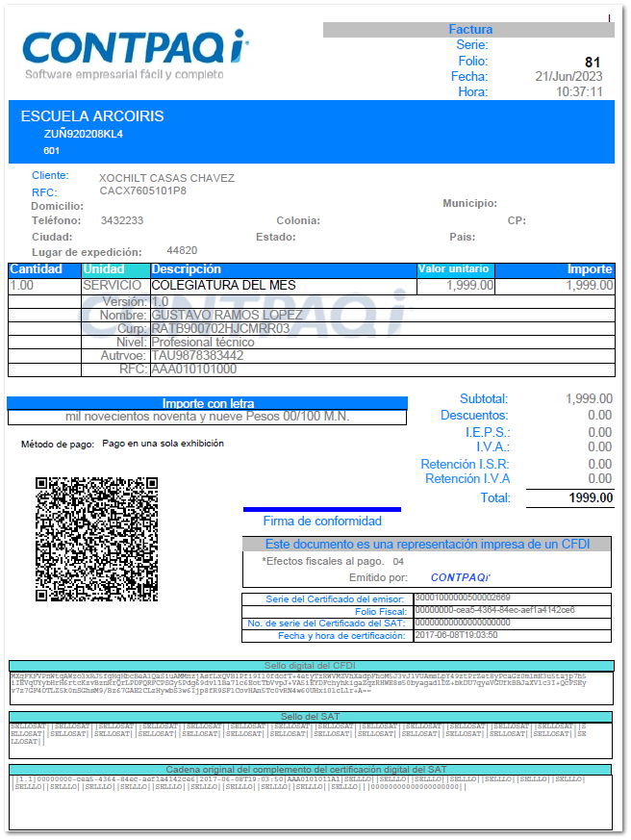Screen dimensions: 631x840
Task: Click the Cantidad column header
Action: (44, 270)
